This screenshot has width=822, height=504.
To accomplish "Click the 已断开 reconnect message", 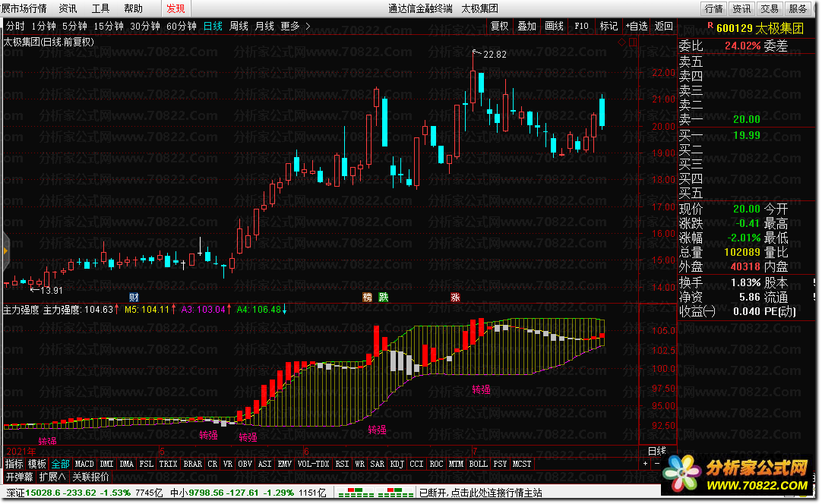I will pyautogui.click(x=481, y=493).
